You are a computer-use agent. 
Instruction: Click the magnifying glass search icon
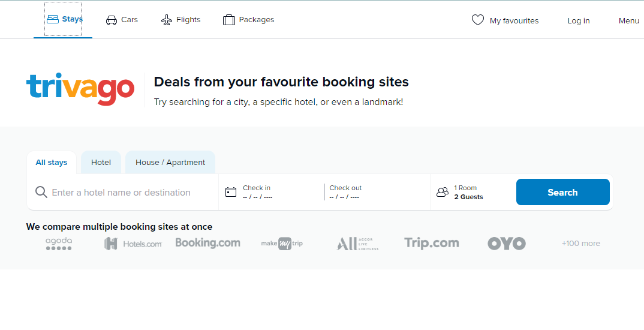[x=41, y=192]
